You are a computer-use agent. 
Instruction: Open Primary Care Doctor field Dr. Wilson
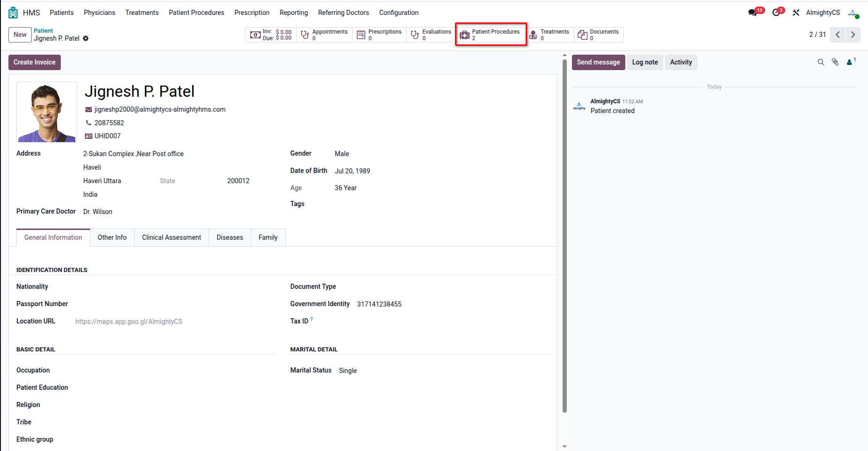pos(98,212)
